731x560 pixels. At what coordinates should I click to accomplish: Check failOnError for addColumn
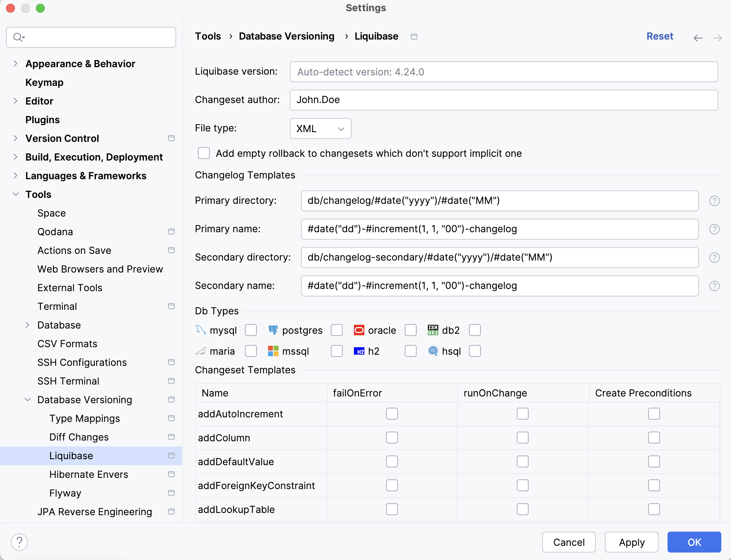tap(392, 438)
